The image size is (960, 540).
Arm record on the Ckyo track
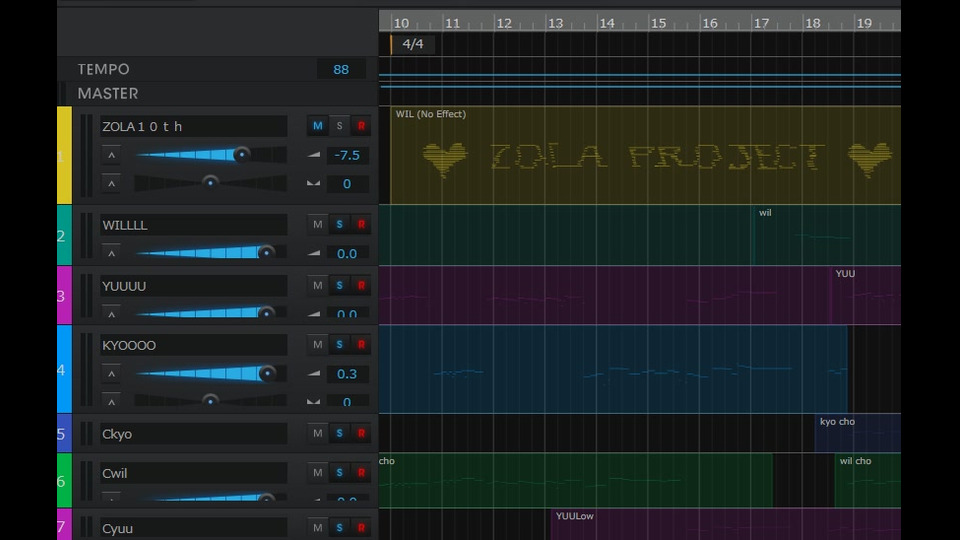click(x=361, y=433)
